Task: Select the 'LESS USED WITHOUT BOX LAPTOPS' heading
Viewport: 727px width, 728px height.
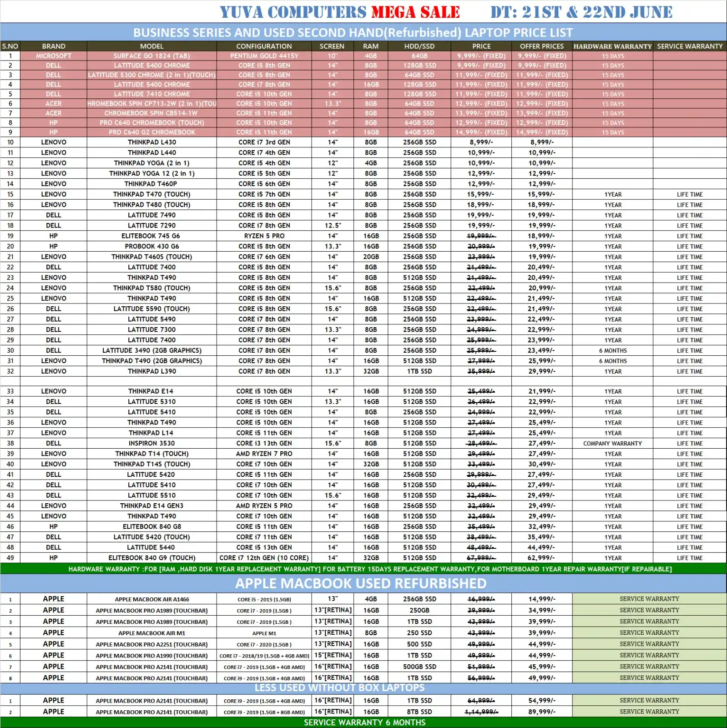Action: point(339,688)
